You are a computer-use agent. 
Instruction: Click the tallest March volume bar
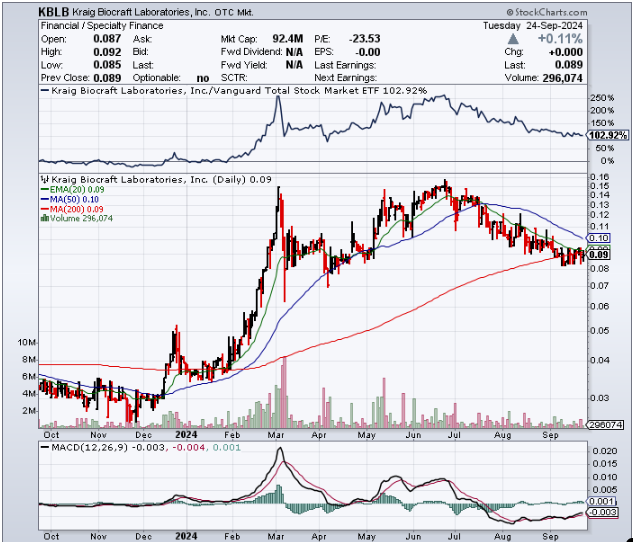click(284, 393)
